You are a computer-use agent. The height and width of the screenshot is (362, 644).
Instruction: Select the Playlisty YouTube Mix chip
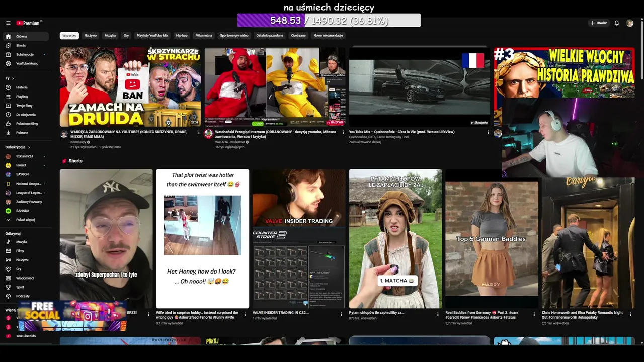pyautogui.click(x=152, y=36)
